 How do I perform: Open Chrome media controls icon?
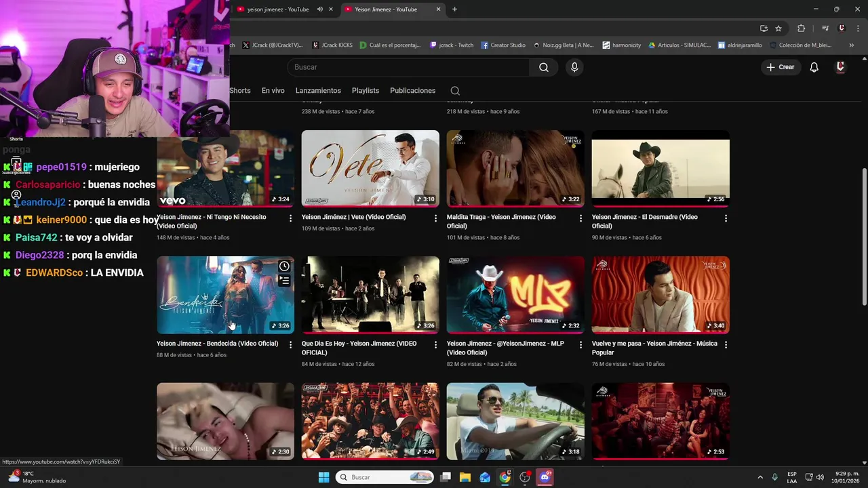point(825,28)
